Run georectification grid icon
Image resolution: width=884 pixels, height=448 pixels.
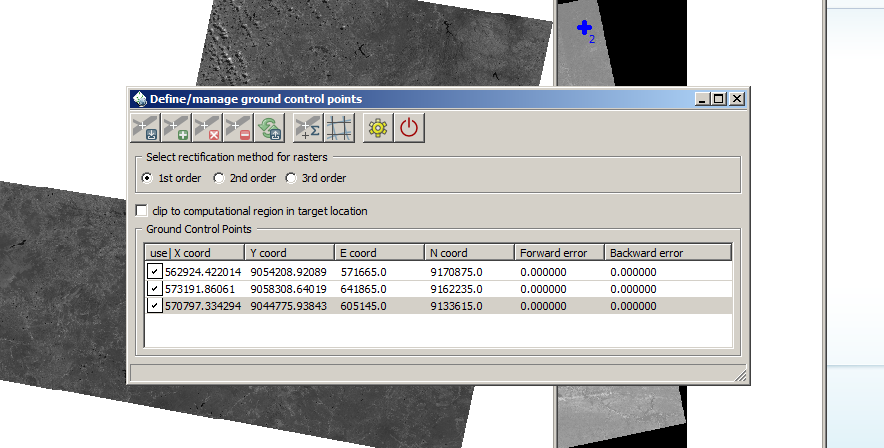(339, 128)
